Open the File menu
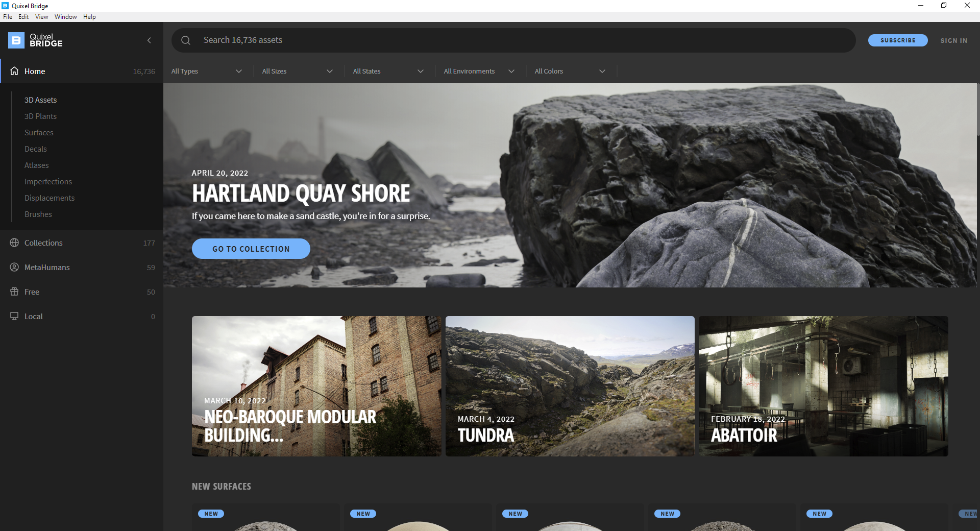 (x=8, y=17)
